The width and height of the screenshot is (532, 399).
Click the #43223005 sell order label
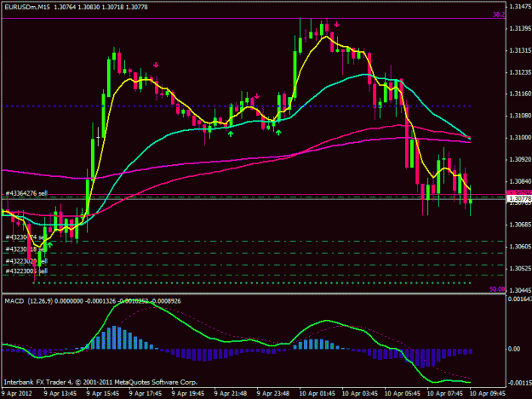coord(26,271)
